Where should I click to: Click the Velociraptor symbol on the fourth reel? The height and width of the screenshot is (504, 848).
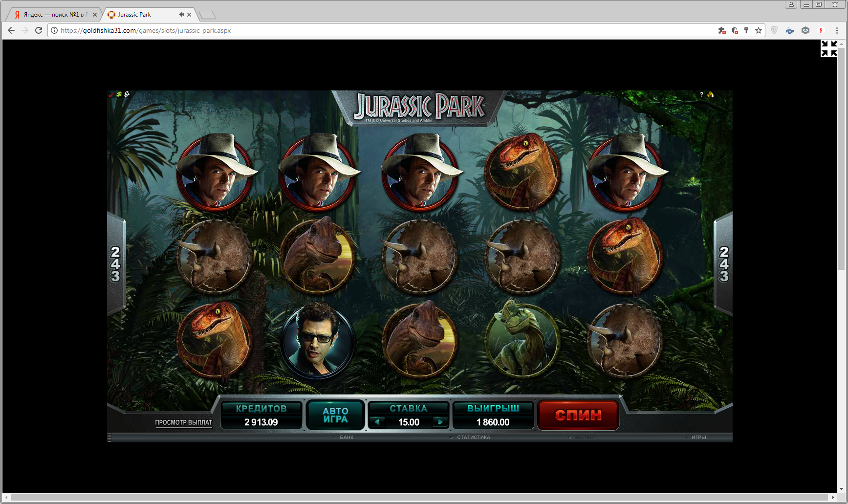[x=522, y=172]
